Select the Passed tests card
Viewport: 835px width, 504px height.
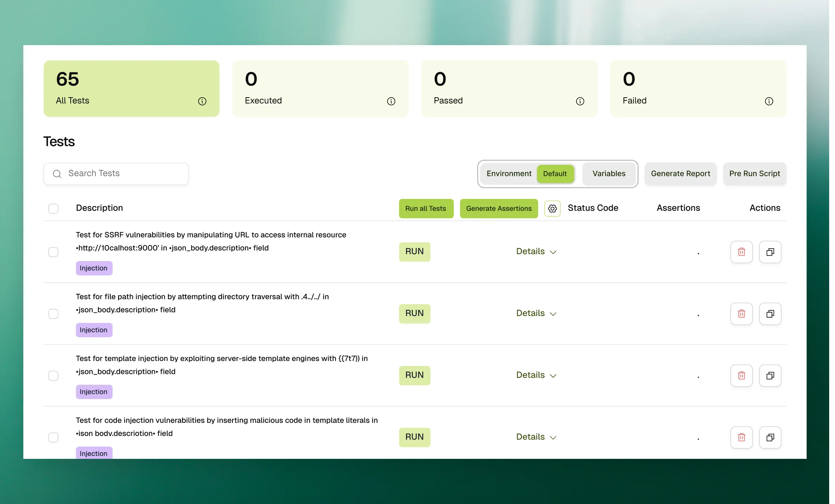click(x=509, y=88)
